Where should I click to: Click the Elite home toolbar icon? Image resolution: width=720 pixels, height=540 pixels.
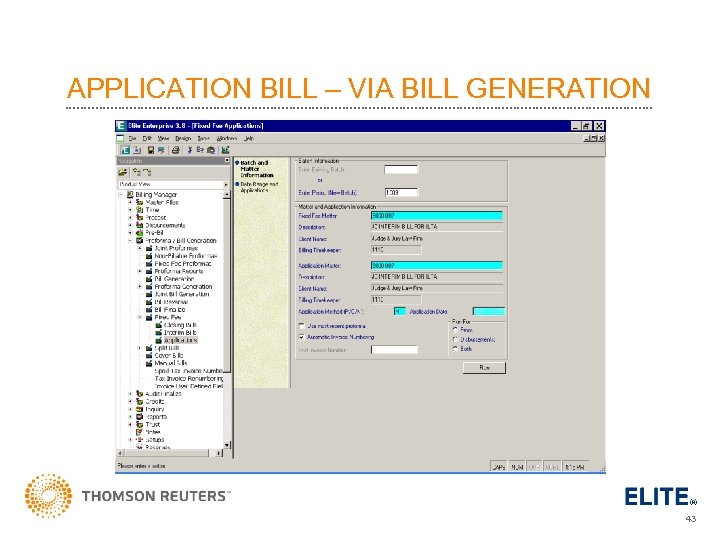[125, 150]
